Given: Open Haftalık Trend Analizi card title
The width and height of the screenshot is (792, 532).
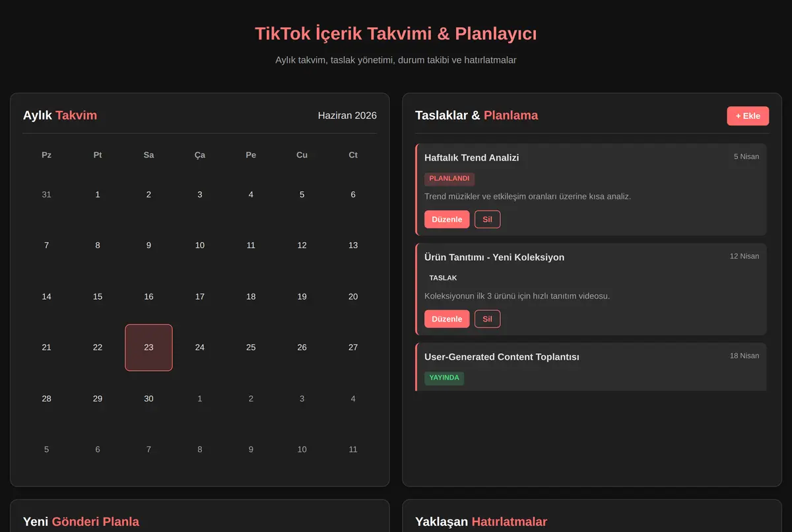Looking at the screenshot, I should pos(472,158).
